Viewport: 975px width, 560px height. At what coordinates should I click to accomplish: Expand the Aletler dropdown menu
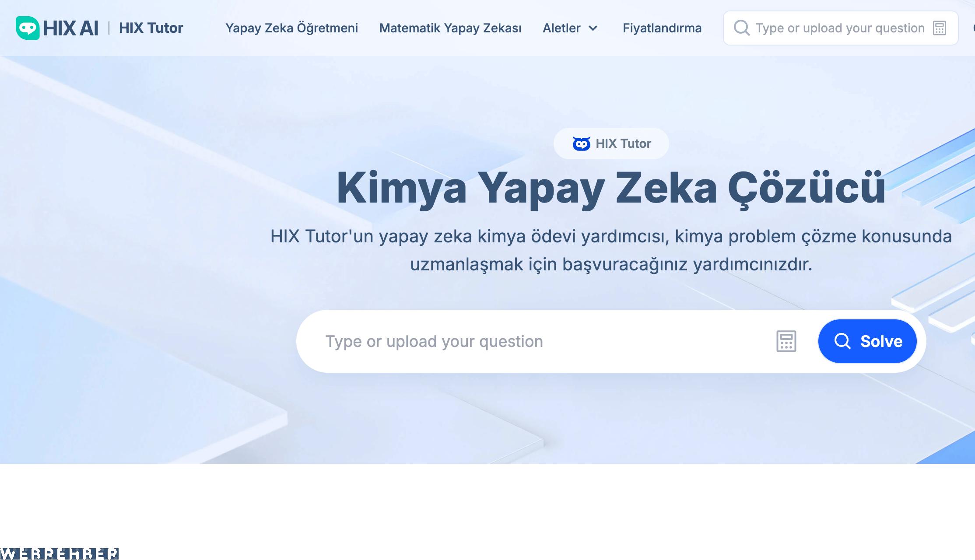(570, 28)
